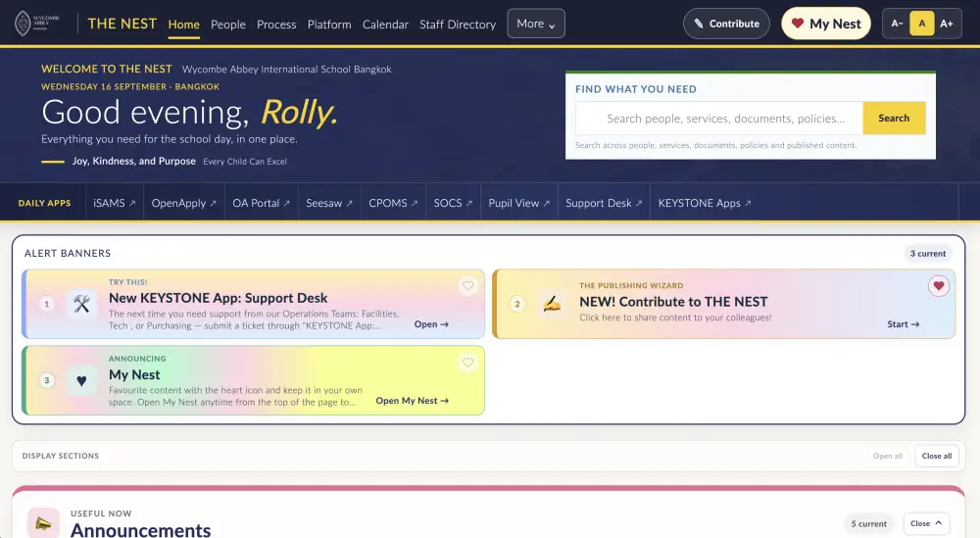This screenshot has width=980, height=538.
Task: Click Start on Contribute banner
Action: [904, 324]
